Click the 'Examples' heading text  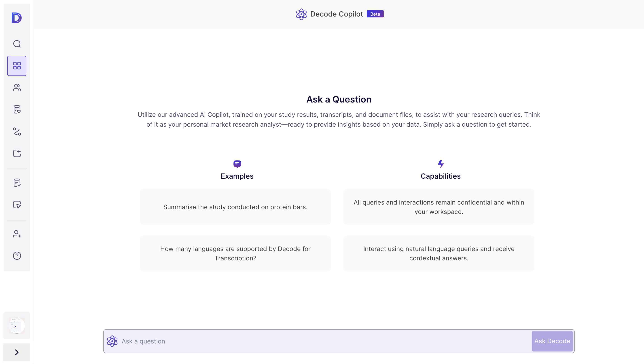[x=237, y=176]
